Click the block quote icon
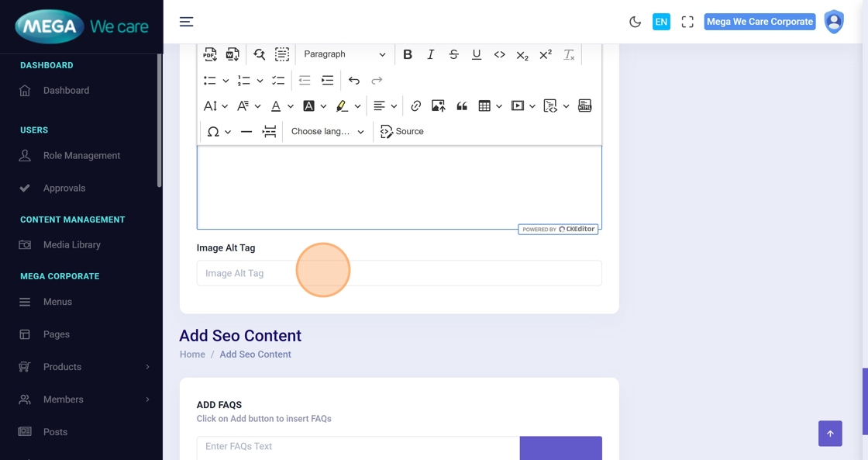868x460 pixels. tap(462, 106)
